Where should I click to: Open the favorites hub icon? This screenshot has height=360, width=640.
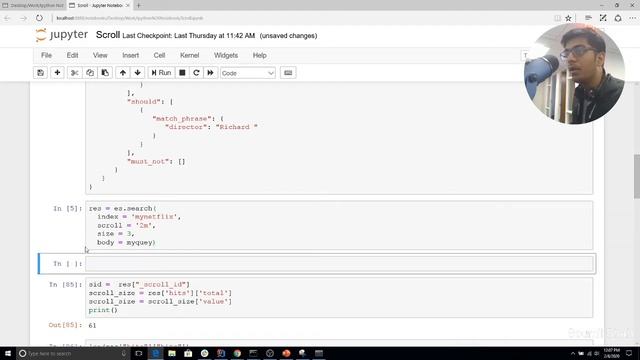click(x=588, y=18)
